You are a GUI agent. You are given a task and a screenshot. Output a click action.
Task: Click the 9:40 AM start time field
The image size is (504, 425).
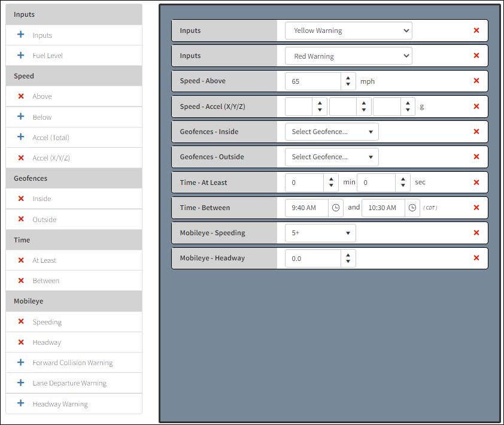click(306, 208)
